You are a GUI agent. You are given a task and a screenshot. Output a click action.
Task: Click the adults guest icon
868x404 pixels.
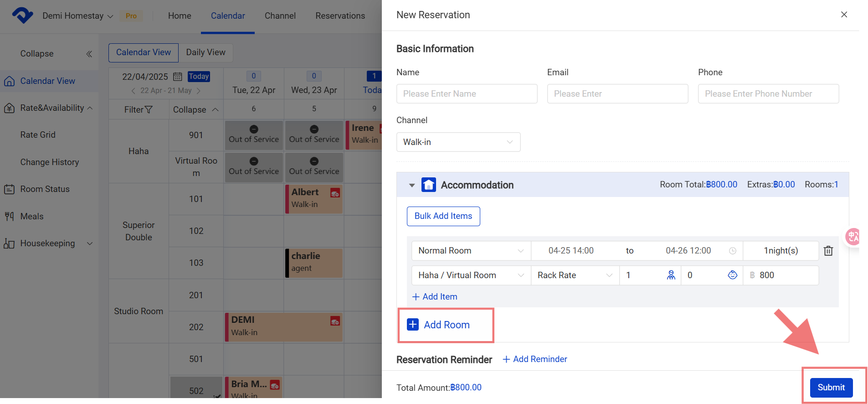671,275
